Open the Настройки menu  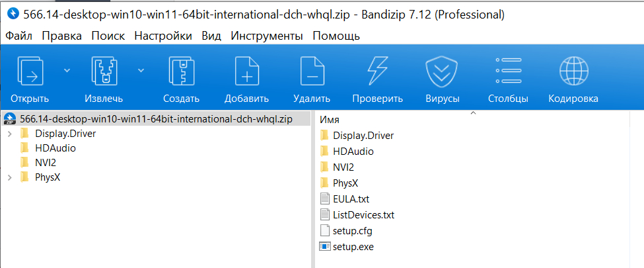pyautogui.click(x=163, y=36)
